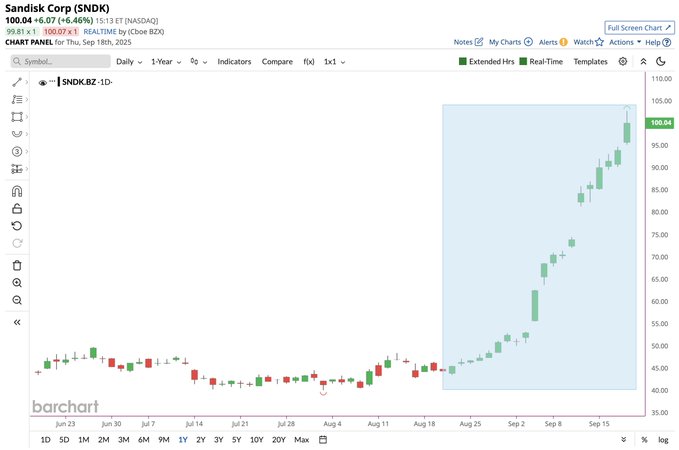Select the measurement range tool
This screenshot has height=450, width=679.
point(17,169)
